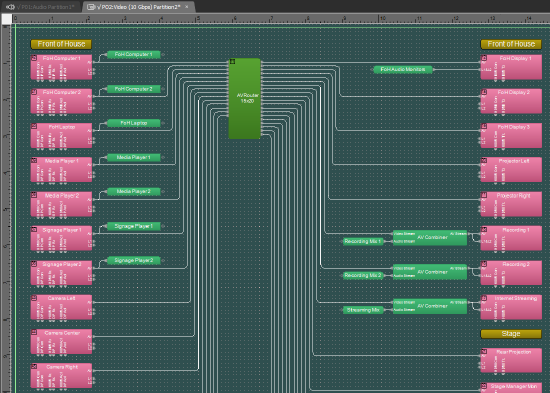550x393 pixels.
Task: Click the Recording 1 block title
Action: 516,230
